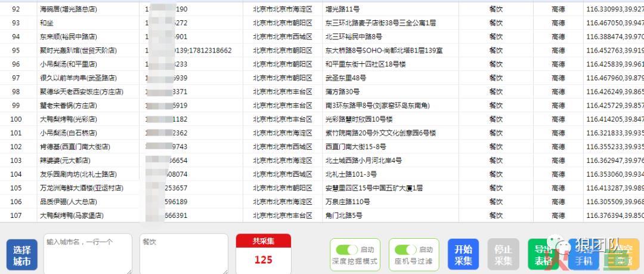644x274 pixels.
Task: Click the 高德 source cell in row 96
Action: pyautogui.click(x=558, y=64)
